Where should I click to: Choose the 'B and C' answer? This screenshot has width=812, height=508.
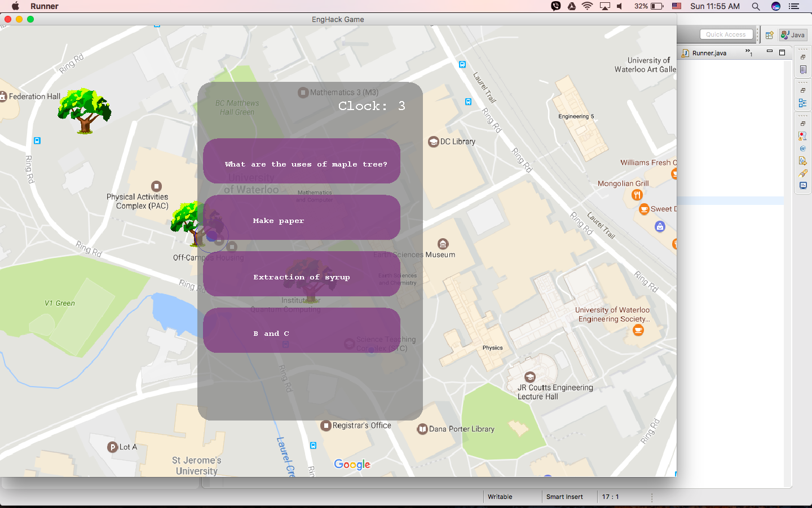pos(302,330)
